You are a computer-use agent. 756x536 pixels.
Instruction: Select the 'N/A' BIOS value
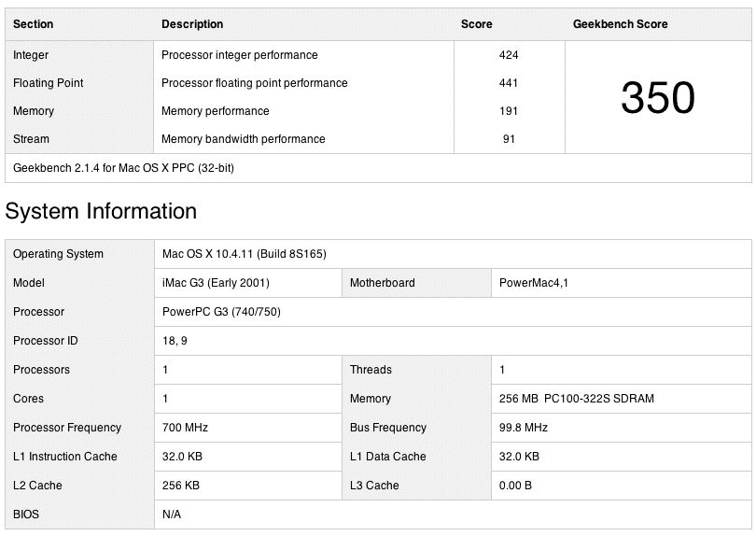172,515
